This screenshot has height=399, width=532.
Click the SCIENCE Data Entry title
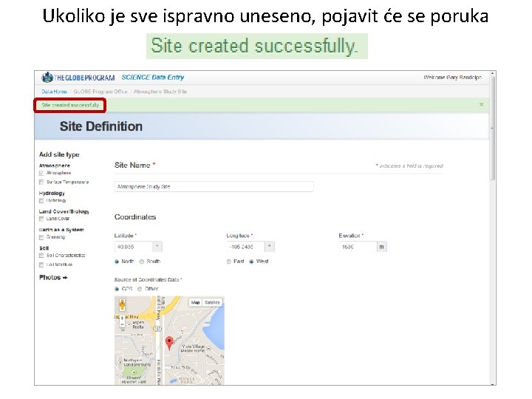coord(153,78)
